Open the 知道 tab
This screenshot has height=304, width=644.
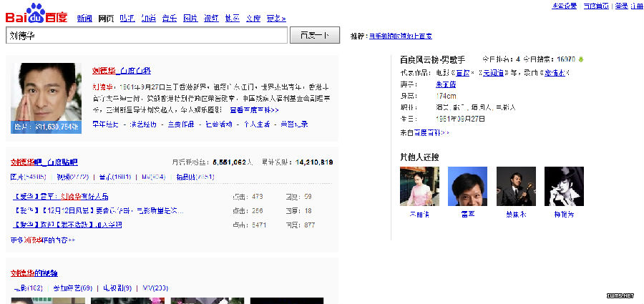148,19
